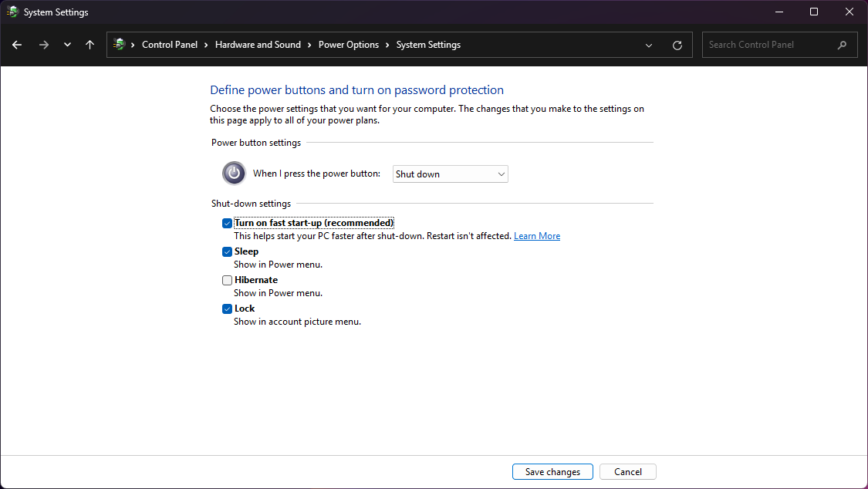The height and width of the screenshot is (489, 868).
Task: Open the Learn More link
Action: pos(537,235)
